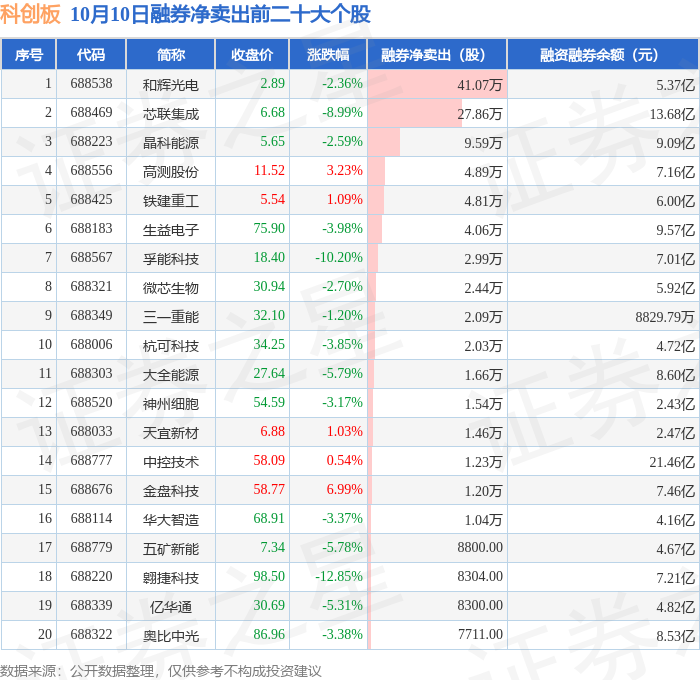Select stock code 688425
The height and width of the screenshot is (680, 700).
(91, 200)
